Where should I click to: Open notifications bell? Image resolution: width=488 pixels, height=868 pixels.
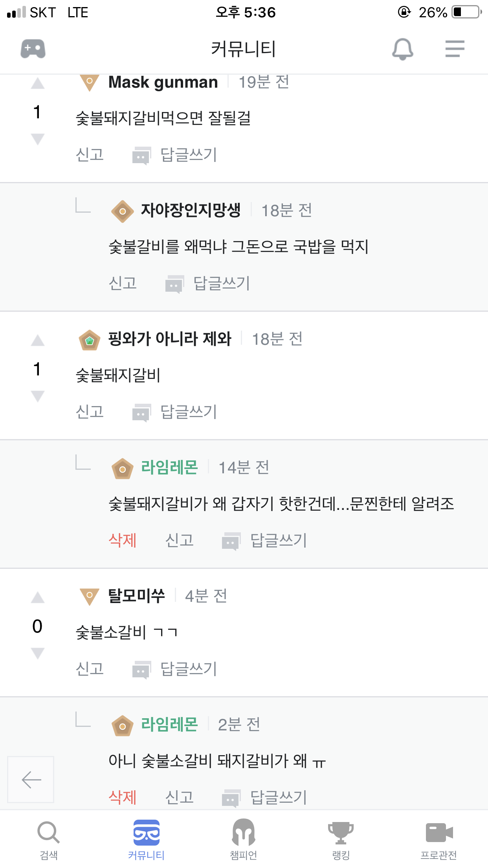402,49
